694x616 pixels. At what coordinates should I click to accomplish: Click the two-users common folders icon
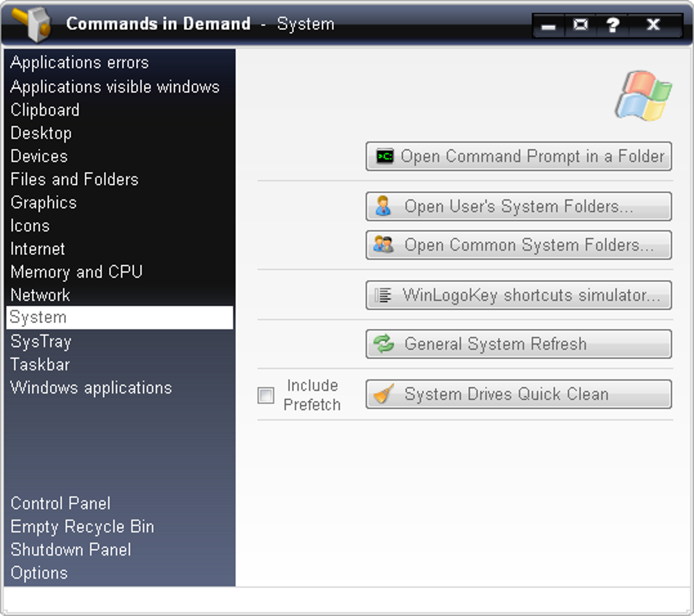point(383,245)
